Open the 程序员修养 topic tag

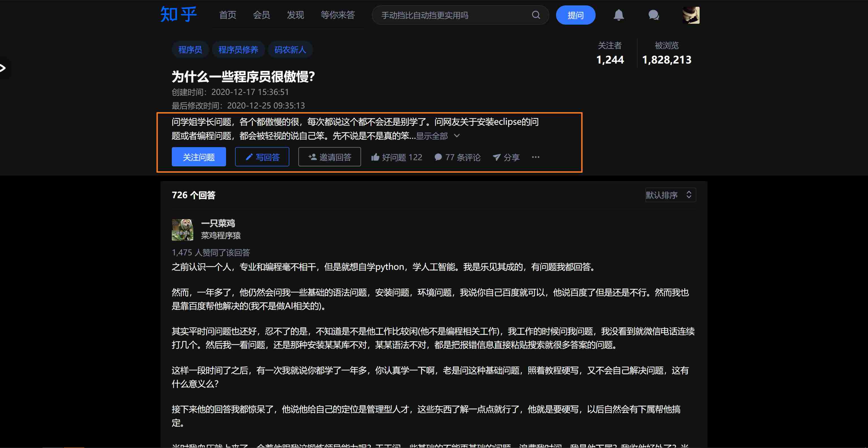click(238, 50)
